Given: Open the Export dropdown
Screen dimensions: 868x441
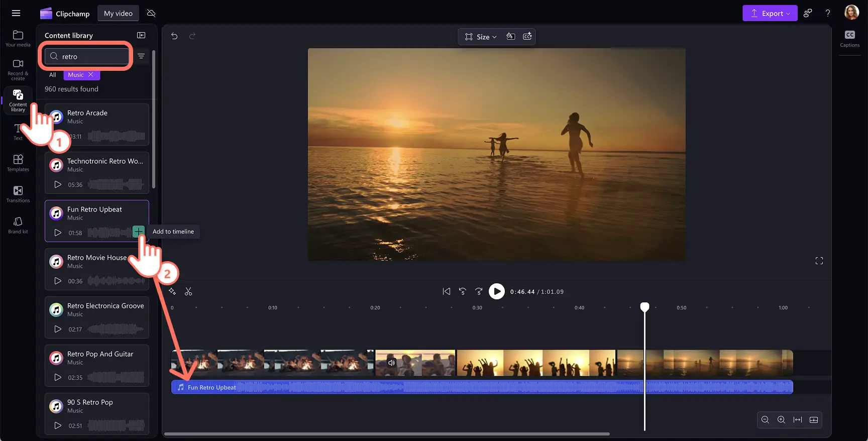Looking at the screenshot, I should 770,14.
